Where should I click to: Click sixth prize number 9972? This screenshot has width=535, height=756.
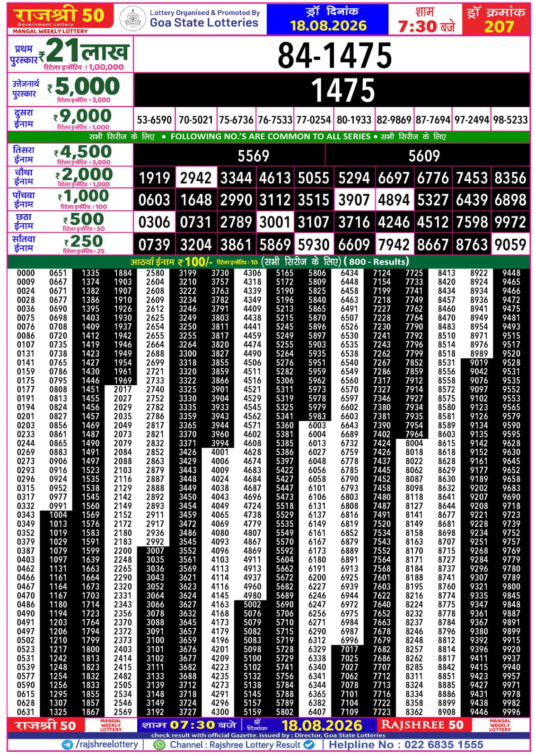point(510,222)
